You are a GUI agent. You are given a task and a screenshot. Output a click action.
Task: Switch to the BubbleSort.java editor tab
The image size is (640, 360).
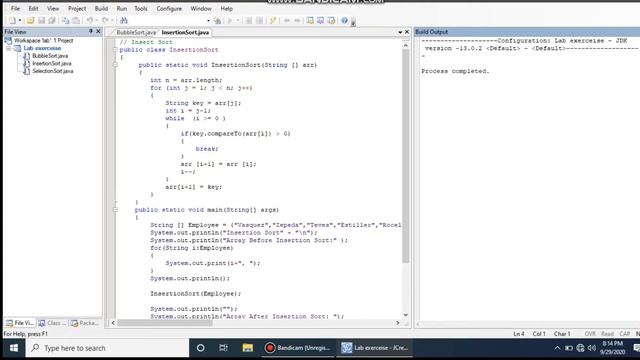[136, 32]
